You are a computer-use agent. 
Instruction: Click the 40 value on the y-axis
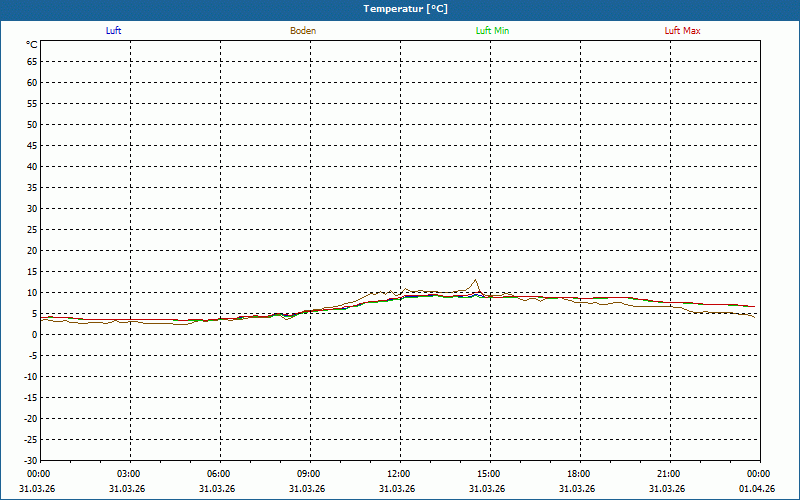pyautogui.click(x=32, y=167)
